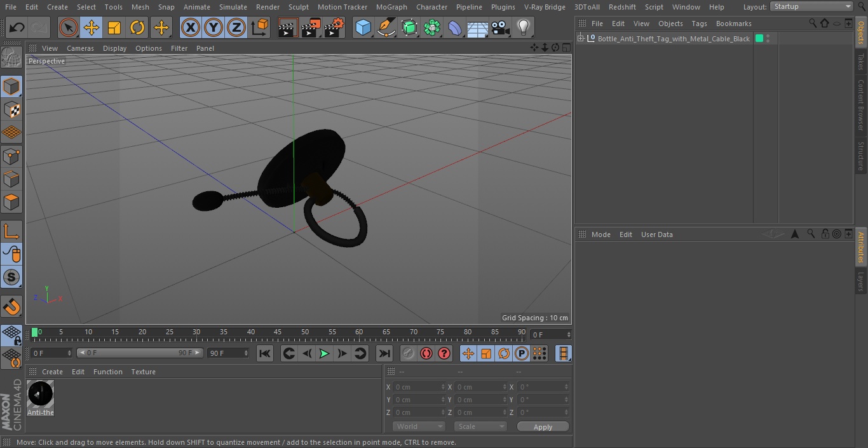The image size is (868, 448).
Task: Adjust the Z rotation stepper arrows
Action: (x=567, y=412)
